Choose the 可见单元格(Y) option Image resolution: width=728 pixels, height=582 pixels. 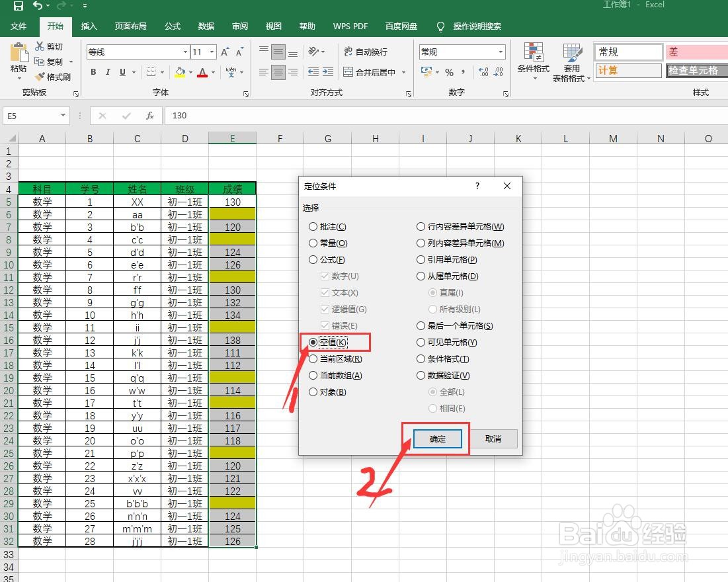tap(421, 342)
